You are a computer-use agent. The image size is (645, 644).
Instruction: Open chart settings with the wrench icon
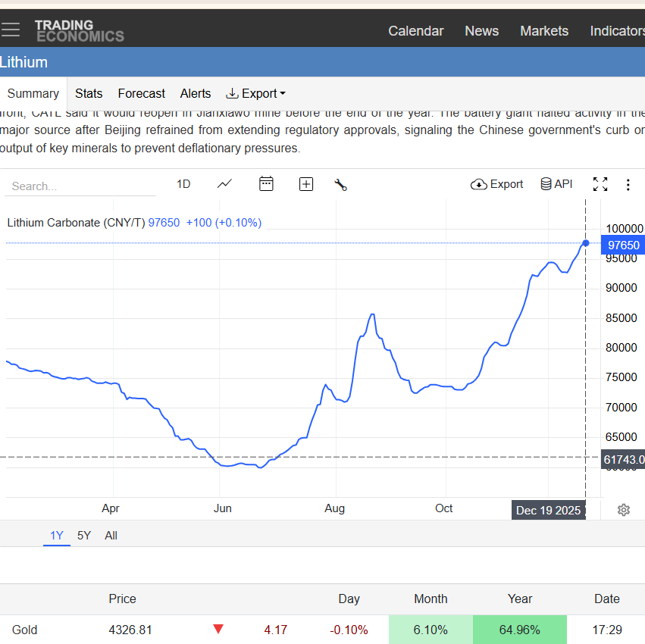click(340, 184)
